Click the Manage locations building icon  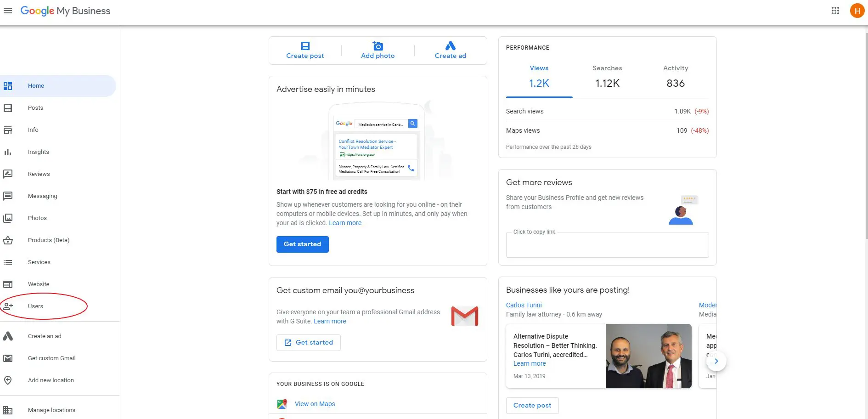[8, 410]
